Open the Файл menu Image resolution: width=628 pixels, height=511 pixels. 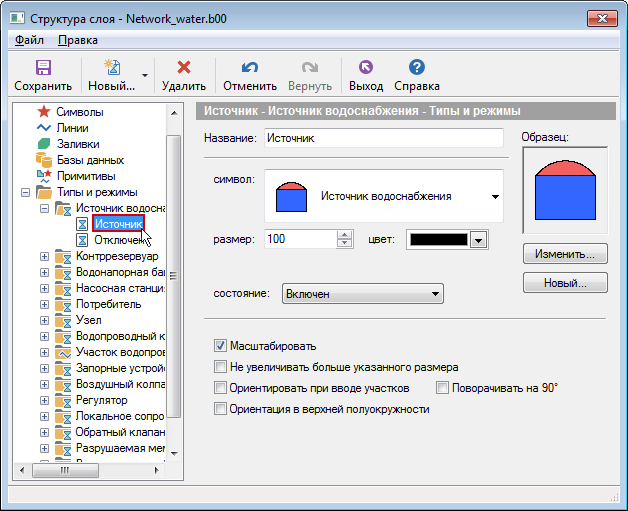[29, 40]
